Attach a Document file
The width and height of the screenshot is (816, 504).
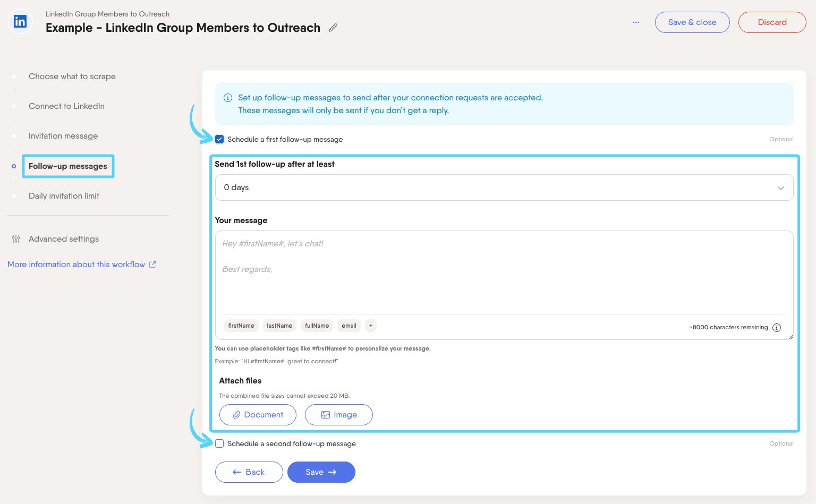coord(258,415)
